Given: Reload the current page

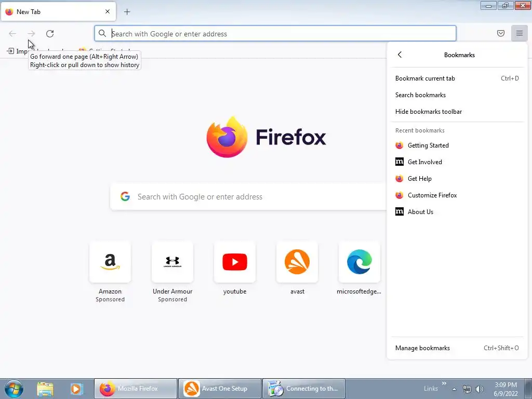Looking at the screenshot, I should pyautogui.click(x=50, y=34).
